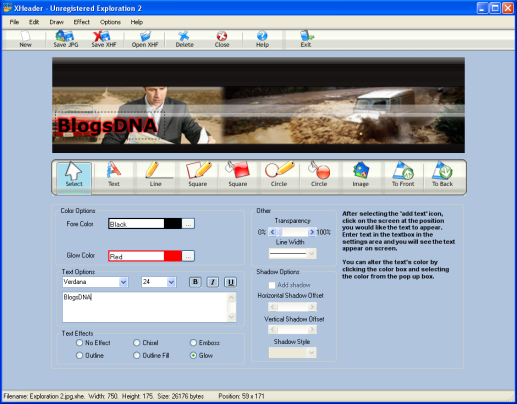Click the BlogsDNA text on banner

pos(107,126)
